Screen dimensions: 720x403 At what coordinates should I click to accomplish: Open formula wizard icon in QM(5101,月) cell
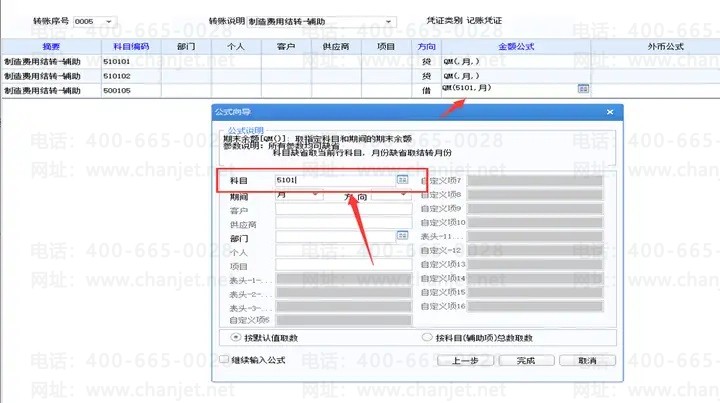coord(583,89)
